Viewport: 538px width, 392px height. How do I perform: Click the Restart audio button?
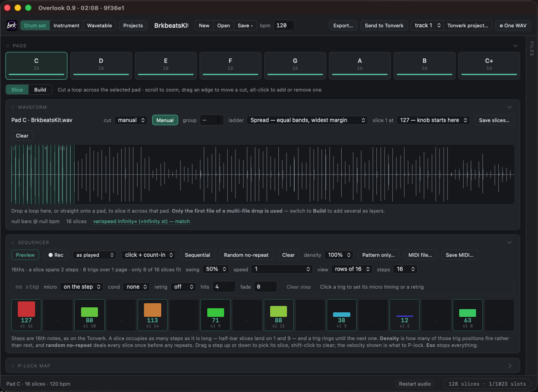point(415,384)
